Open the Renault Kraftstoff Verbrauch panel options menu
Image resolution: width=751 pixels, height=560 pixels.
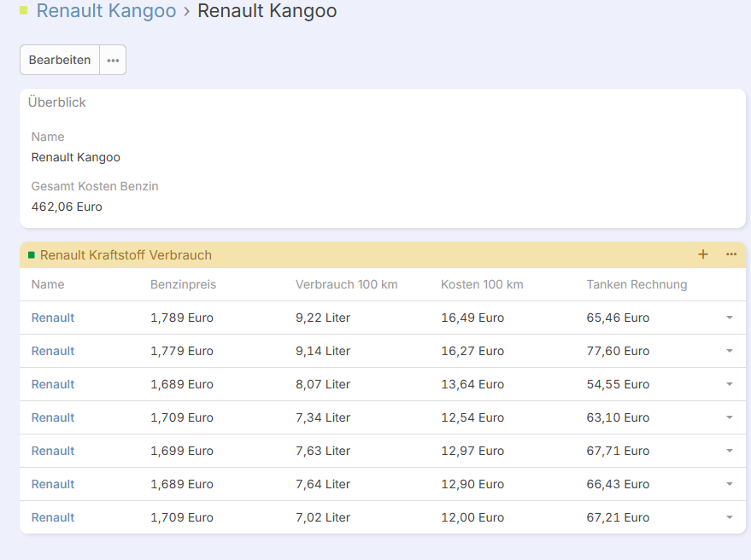point(731,254)
